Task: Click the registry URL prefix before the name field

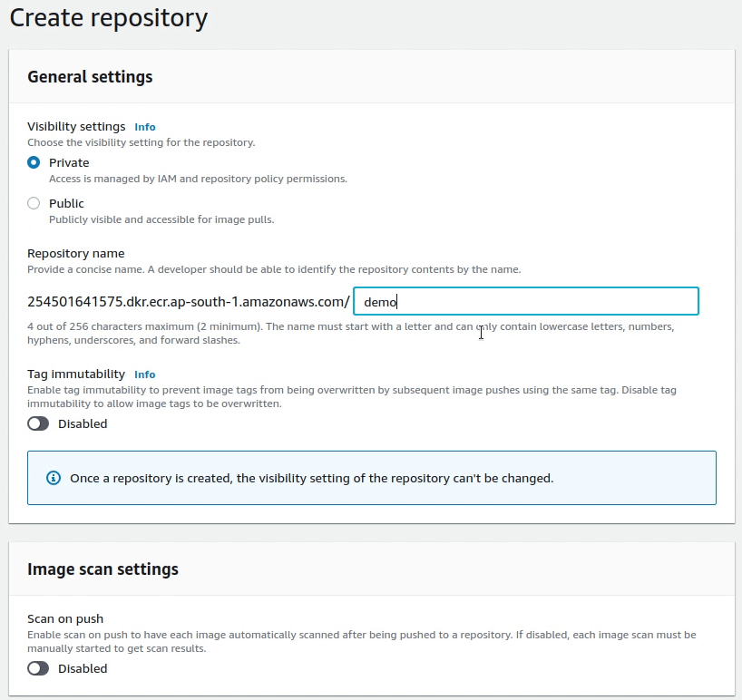Action: (x=188, y=302)
